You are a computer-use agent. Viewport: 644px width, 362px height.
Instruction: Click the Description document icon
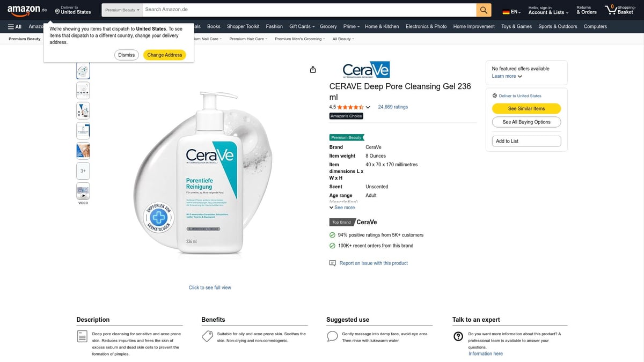click(x=82, y=336)
